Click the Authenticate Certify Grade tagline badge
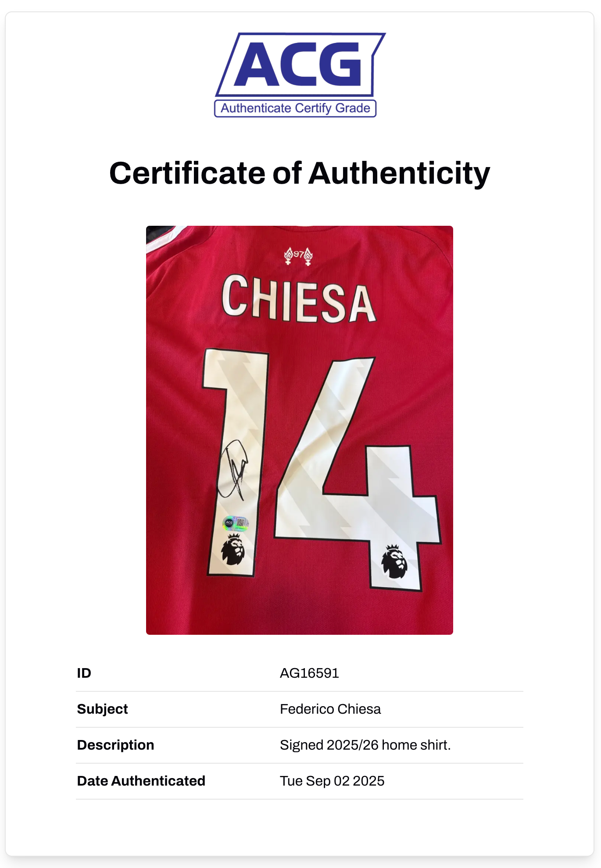 click(295, 108)
